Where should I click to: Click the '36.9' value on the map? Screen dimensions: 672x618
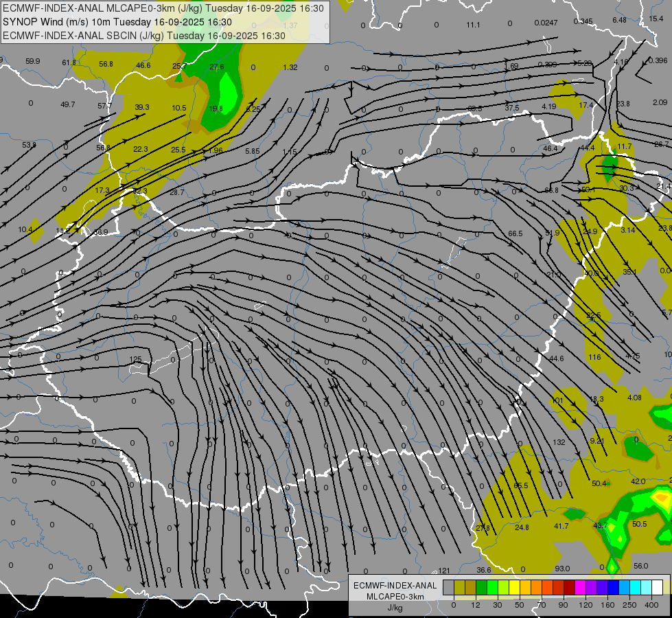pyautogui.click(x=100, y=232)
